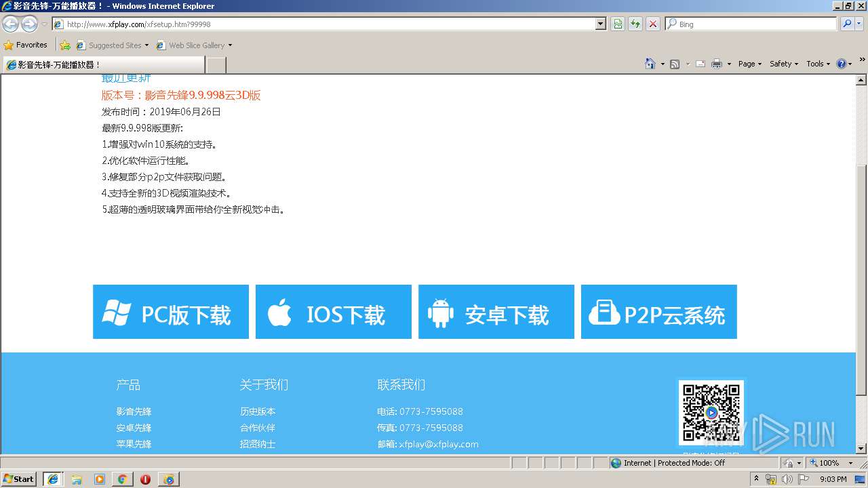868x488 pixels.
Task: Open Web Slice Gallery dropdown
Action: point(194,45)
